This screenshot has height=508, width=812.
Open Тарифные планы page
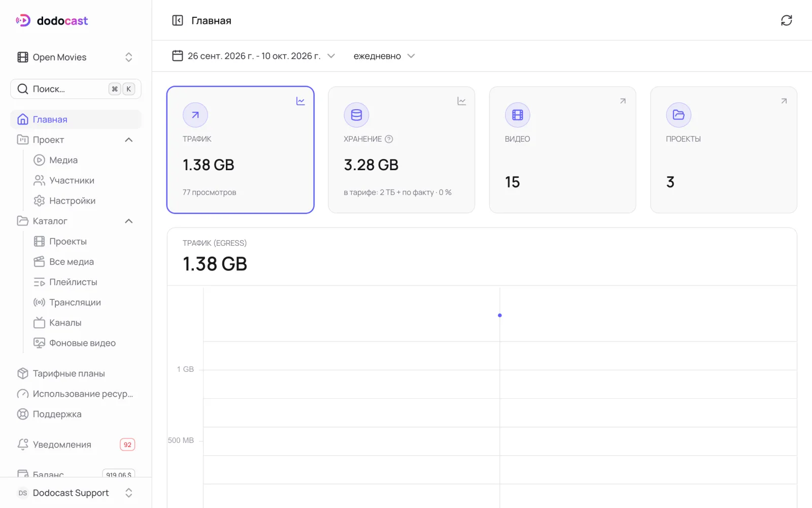click(x=76, y=373)
